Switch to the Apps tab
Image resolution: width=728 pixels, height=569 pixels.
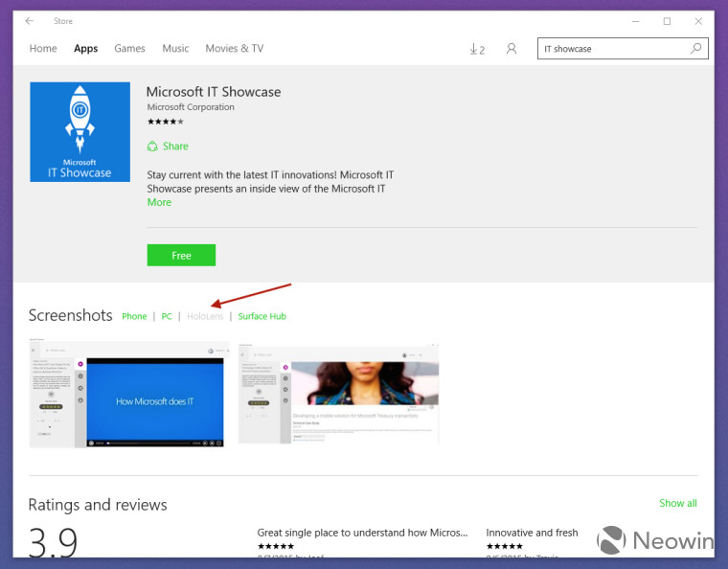tap(86, 48)
